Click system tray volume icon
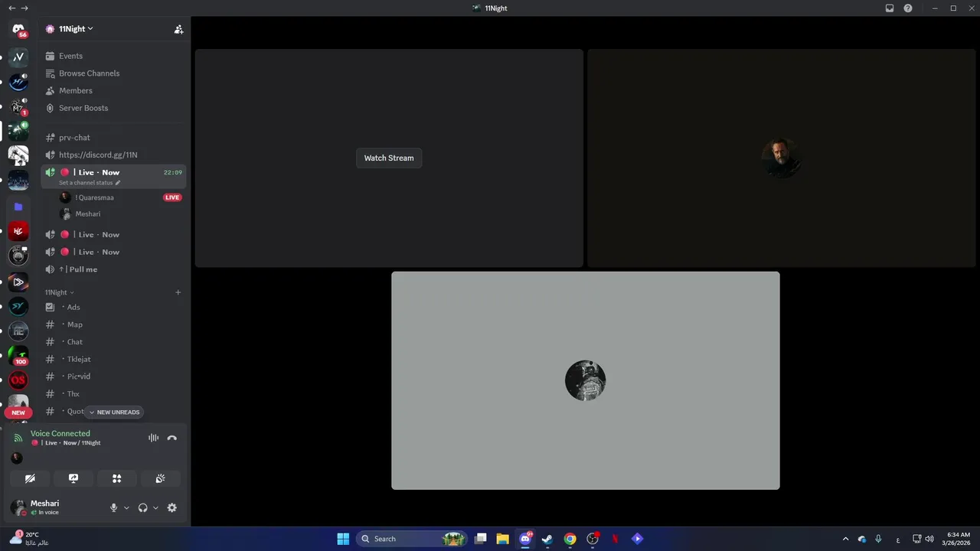 click(x=929, y=539)
